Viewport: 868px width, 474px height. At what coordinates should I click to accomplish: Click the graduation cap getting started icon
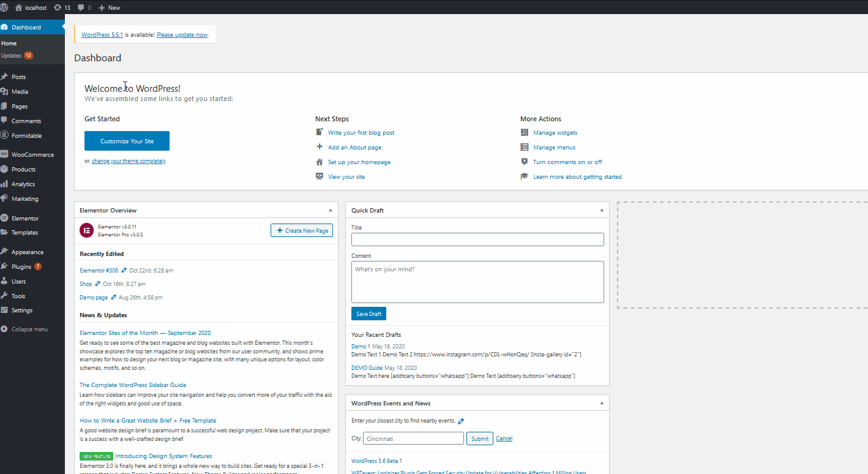525,176
